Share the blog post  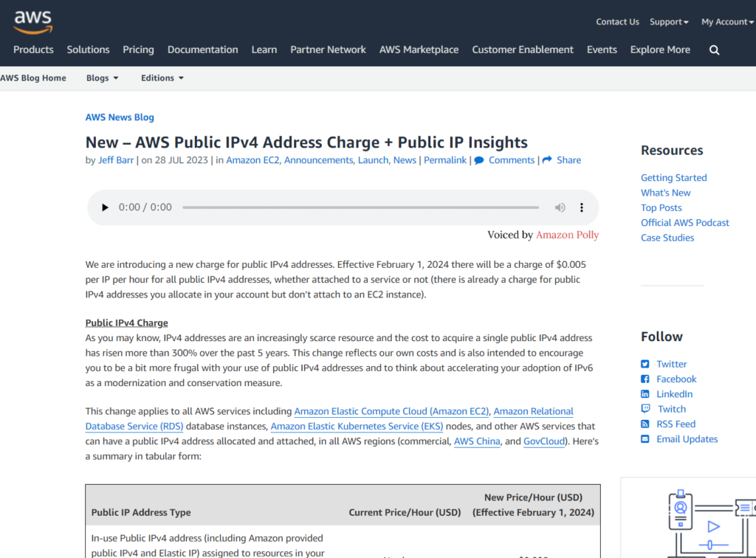click(x=562, y=160)
